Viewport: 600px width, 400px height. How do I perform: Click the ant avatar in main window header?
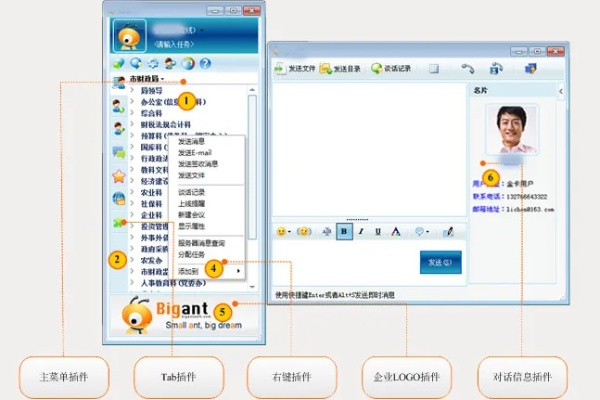(129, 36)
